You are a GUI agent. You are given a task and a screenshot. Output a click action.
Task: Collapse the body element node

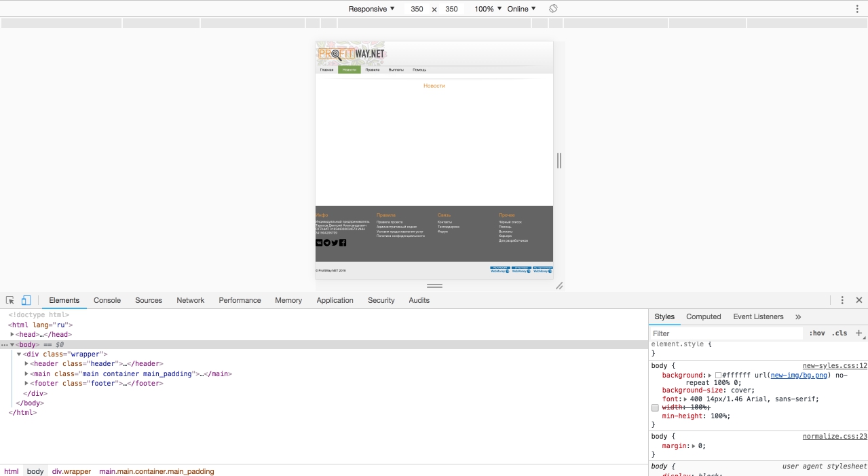point(12,344)
